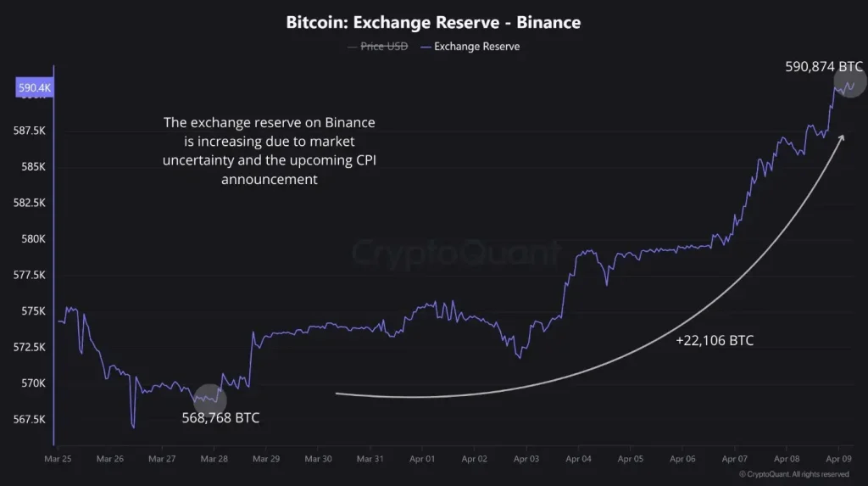868x486 pixels.
Task: Select the 590,874 BTC annotation label
Action: [824, 65]
